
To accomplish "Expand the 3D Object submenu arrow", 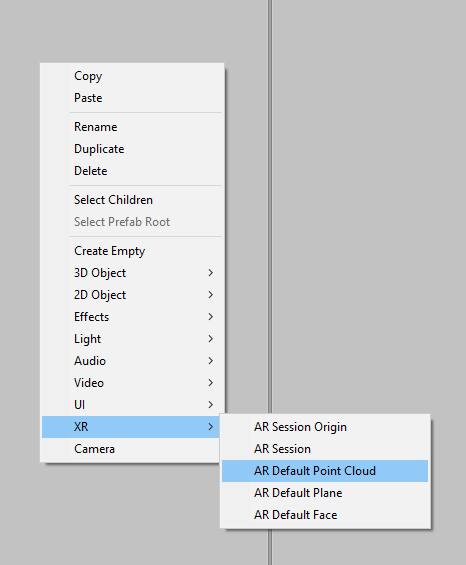I will tap(210, 273).
